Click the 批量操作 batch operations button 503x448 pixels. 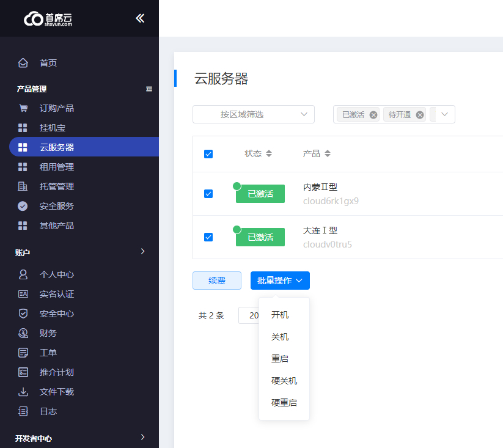pyautogui.click(x=280, y=281)
